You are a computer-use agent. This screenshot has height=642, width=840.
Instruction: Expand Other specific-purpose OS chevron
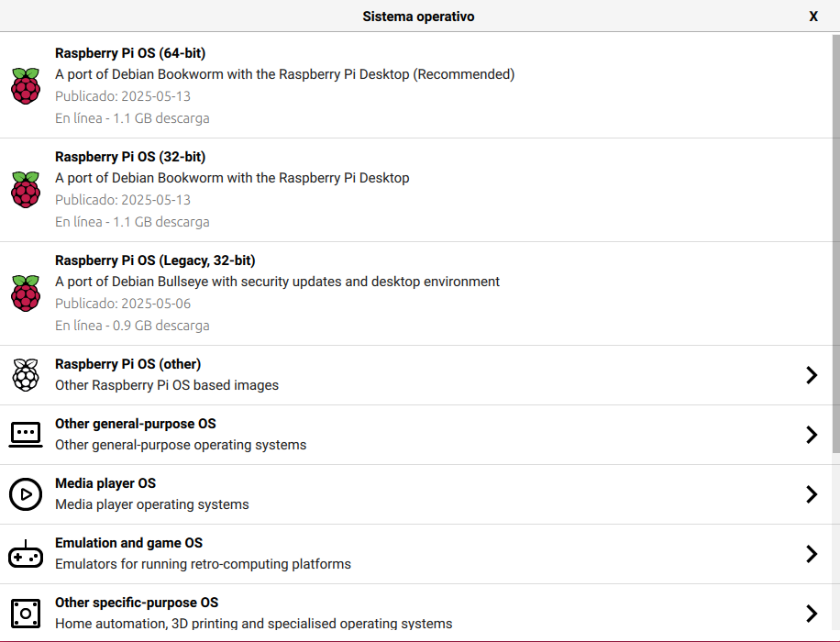(812, 614)
